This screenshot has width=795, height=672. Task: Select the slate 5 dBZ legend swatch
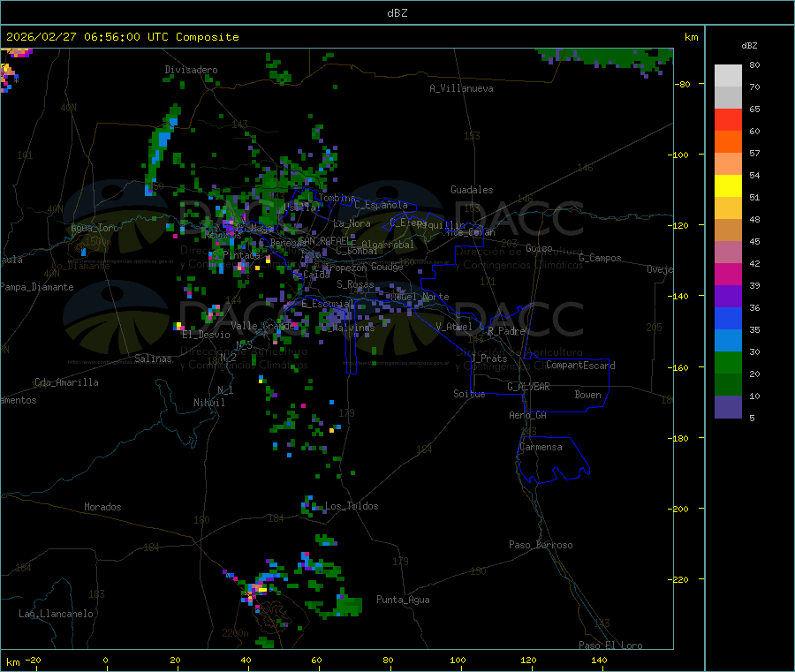[x=728, y=407]
